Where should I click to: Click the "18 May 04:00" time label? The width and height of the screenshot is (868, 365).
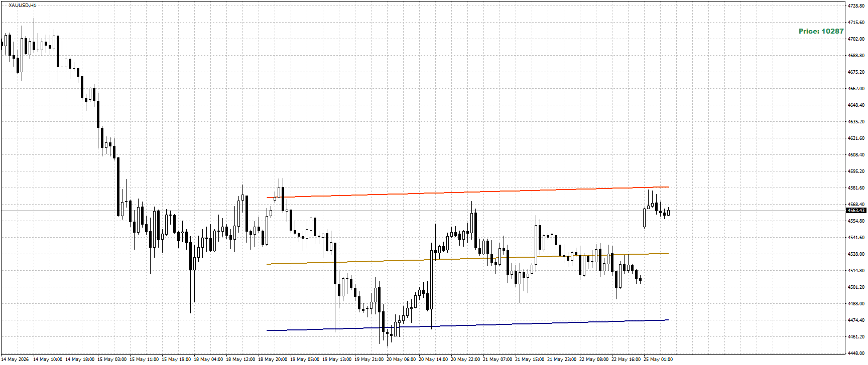click(208, 359)
